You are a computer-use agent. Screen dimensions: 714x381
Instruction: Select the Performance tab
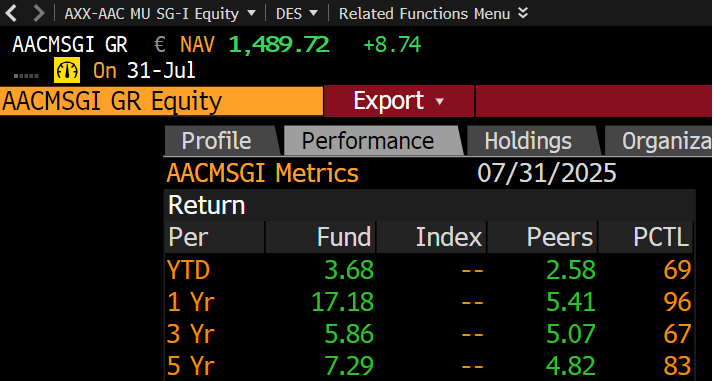[x=372, y=141]
